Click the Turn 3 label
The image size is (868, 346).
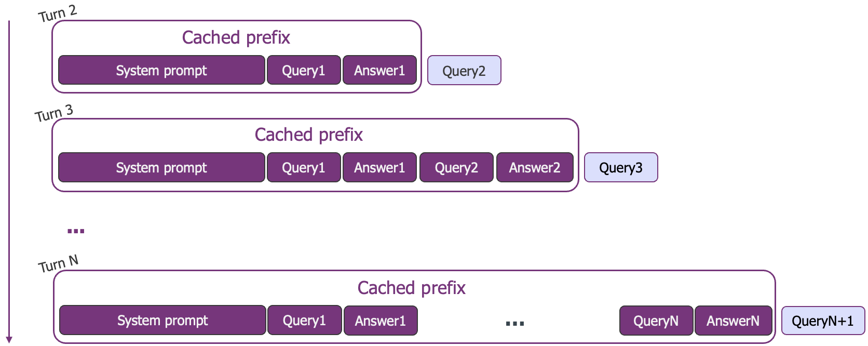click(x=54, y=113)
